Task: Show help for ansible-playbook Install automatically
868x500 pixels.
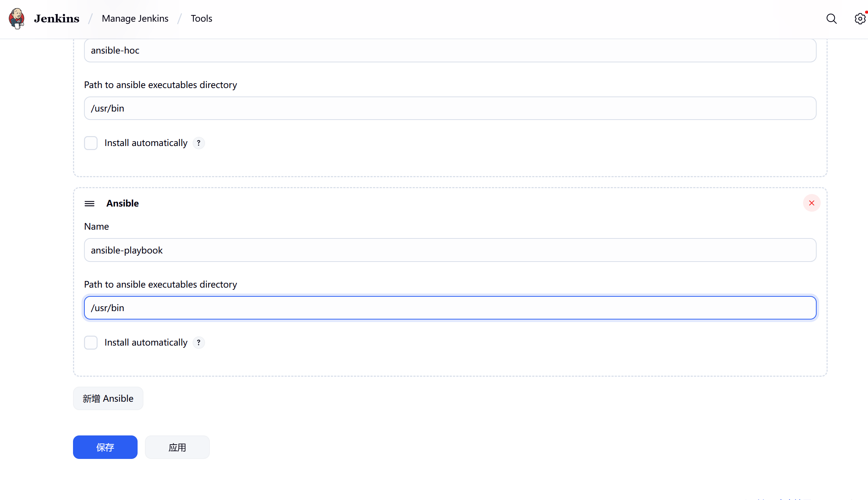Action: (198, 343)
